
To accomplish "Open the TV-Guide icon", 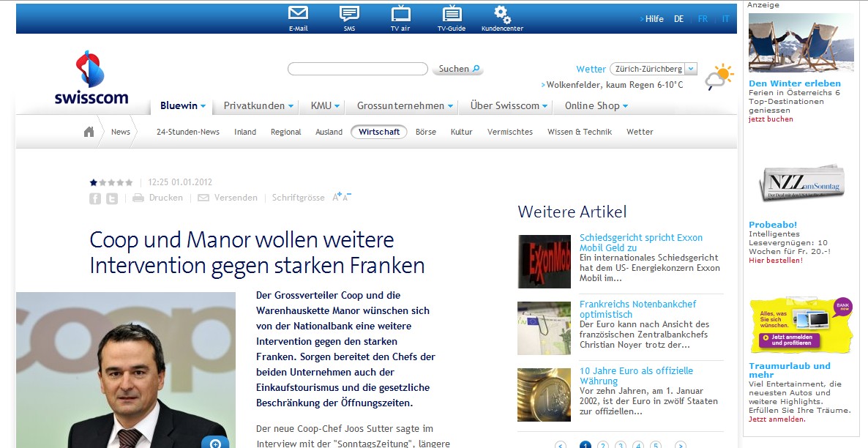I will click(x=452, y=13).
